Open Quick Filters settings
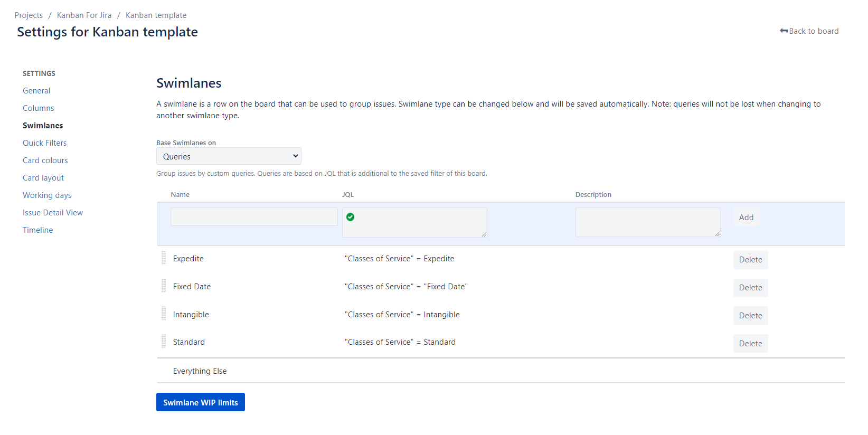This screenshot has height=435, width=868. 45,143
